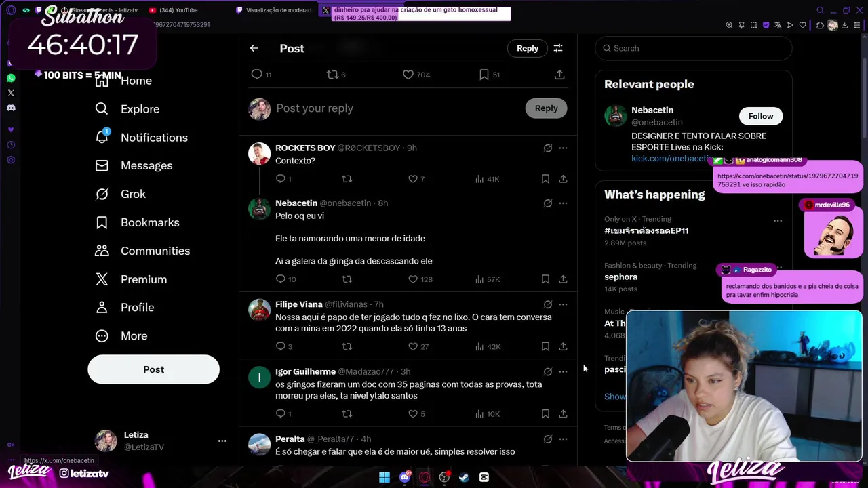Share Nebacetin's reply

tap(563, 279)
